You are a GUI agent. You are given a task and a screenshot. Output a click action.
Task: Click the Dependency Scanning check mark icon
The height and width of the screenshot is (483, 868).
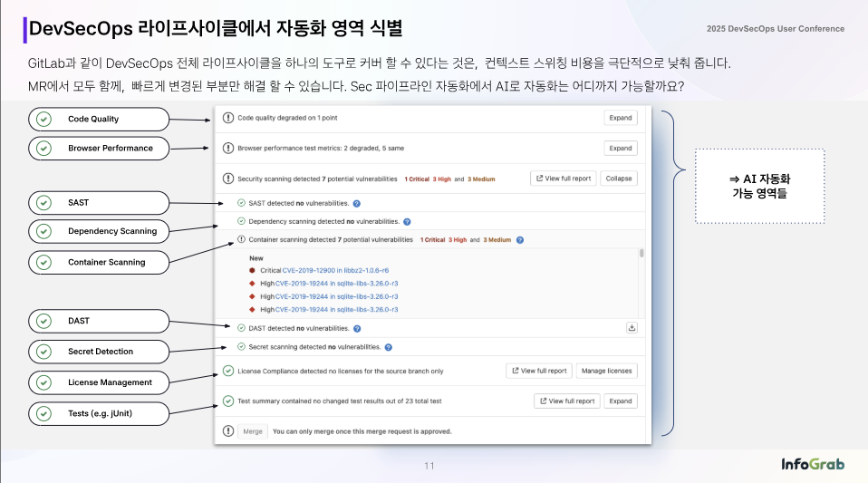pos(43,231)
